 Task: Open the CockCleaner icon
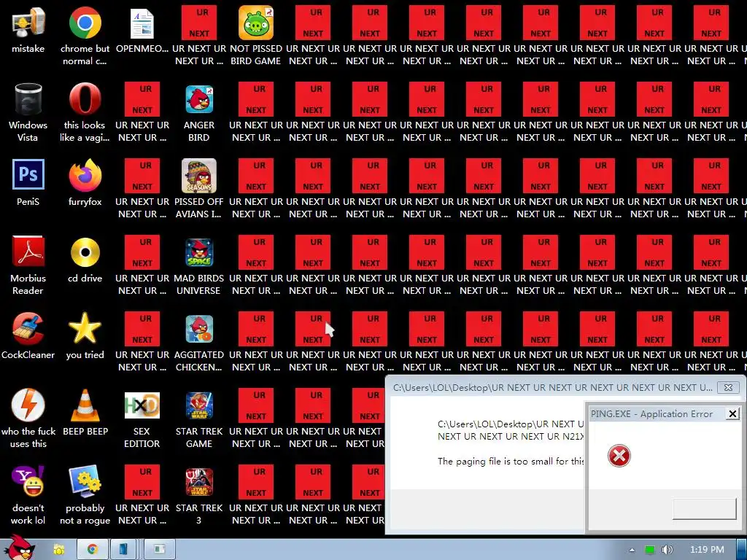pos(28,329)
